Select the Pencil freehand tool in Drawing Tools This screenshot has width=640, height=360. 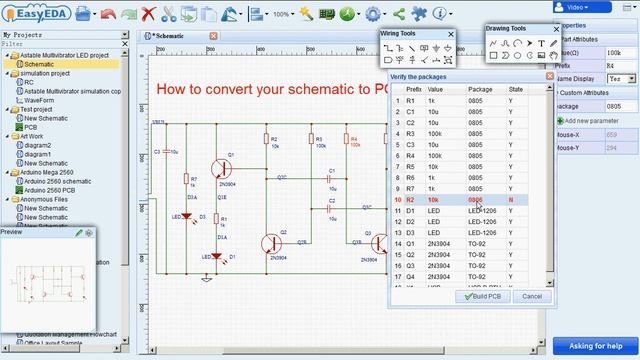[x=553, y=43]
